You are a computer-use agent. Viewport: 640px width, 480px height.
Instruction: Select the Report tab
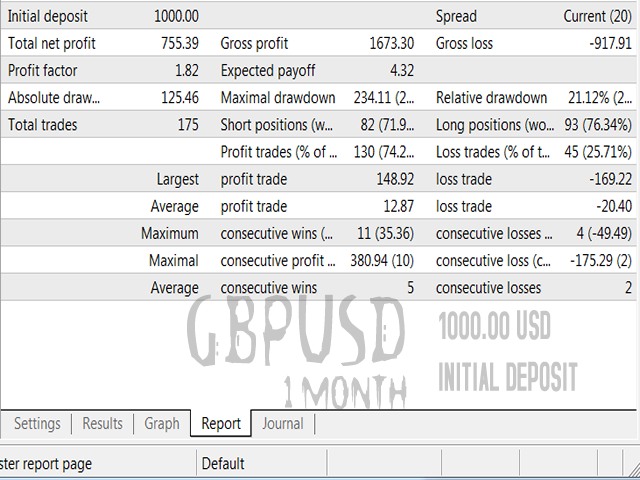[221, 424]
